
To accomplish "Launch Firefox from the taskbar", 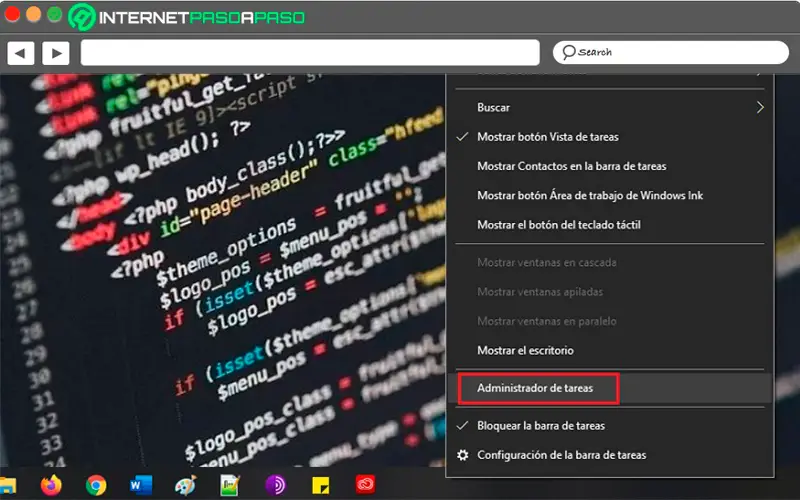I will click(x=51, y=485).
